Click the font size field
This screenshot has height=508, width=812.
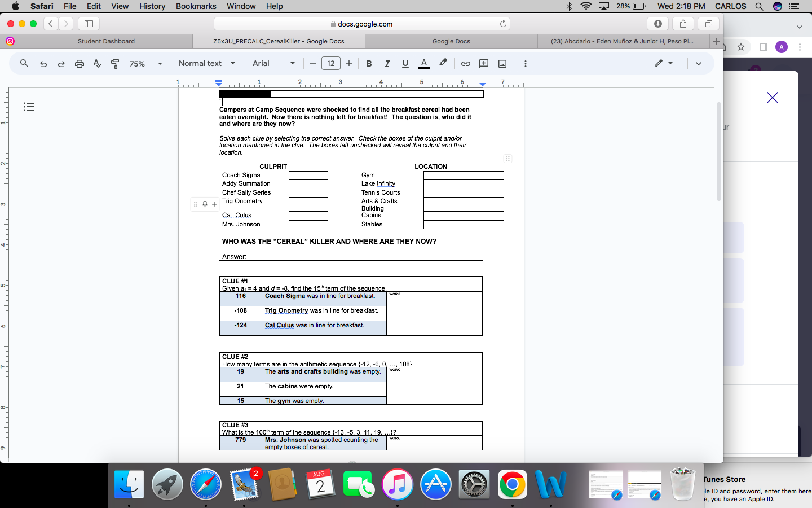(331, 63)
